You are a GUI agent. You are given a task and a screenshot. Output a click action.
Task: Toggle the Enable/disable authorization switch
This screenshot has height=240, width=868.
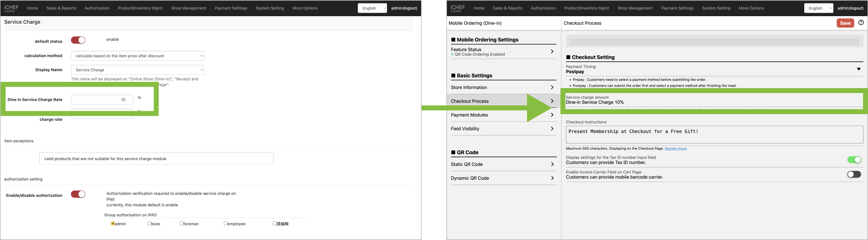tap(78, 194)
